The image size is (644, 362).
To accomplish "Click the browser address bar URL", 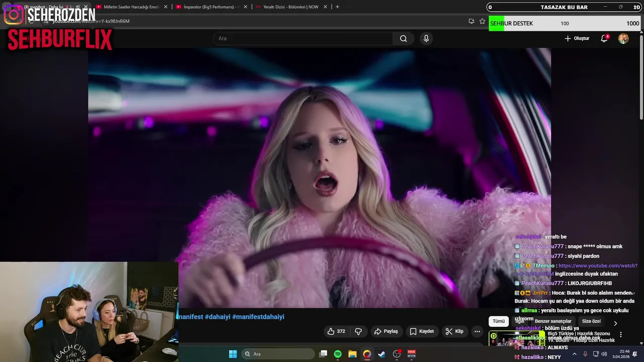I will pyautogui.click(x=91, y=21).
